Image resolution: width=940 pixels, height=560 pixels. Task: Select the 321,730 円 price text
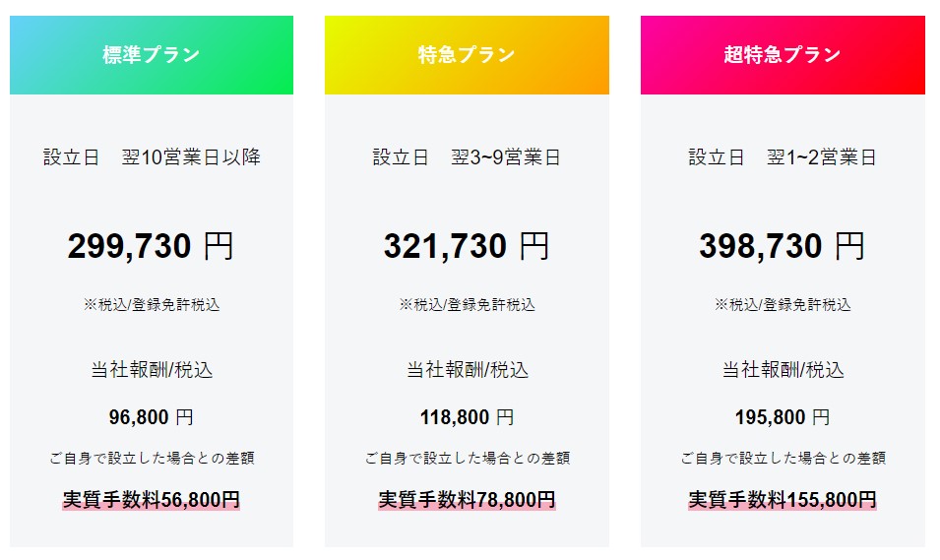click(x=467, y=246)
